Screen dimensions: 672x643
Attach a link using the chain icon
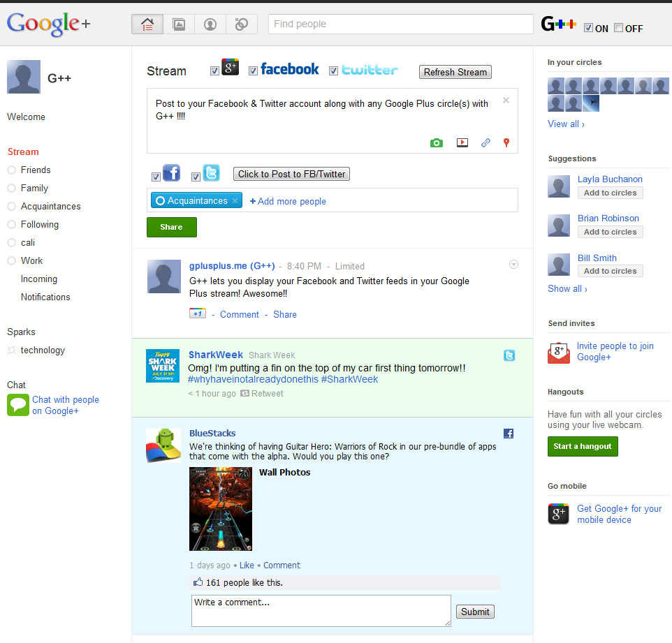485,142
